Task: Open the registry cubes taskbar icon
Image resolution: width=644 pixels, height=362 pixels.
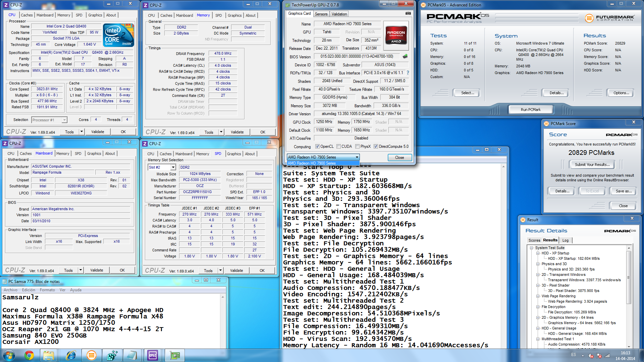Action: [112, 355]
